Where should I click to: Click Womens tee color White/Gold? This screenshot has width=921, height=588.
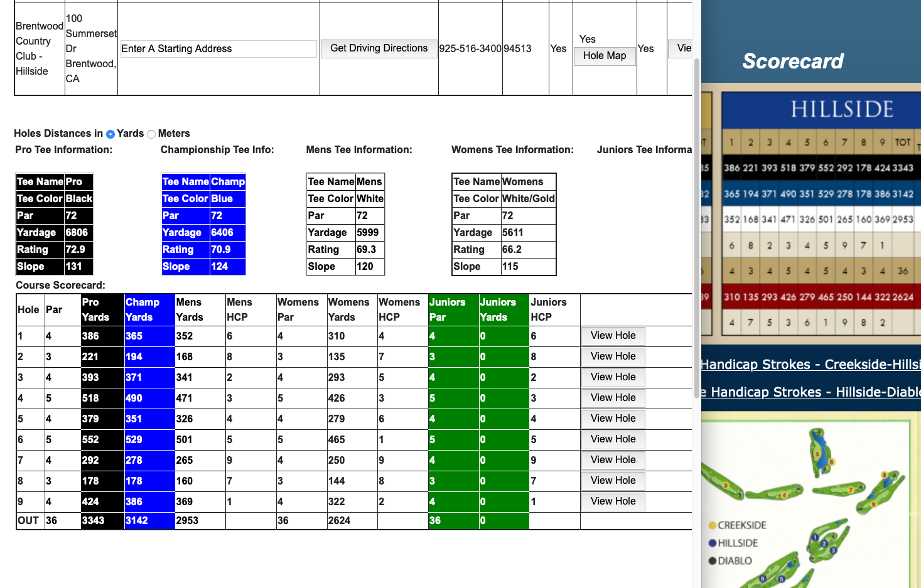(529, 199)
